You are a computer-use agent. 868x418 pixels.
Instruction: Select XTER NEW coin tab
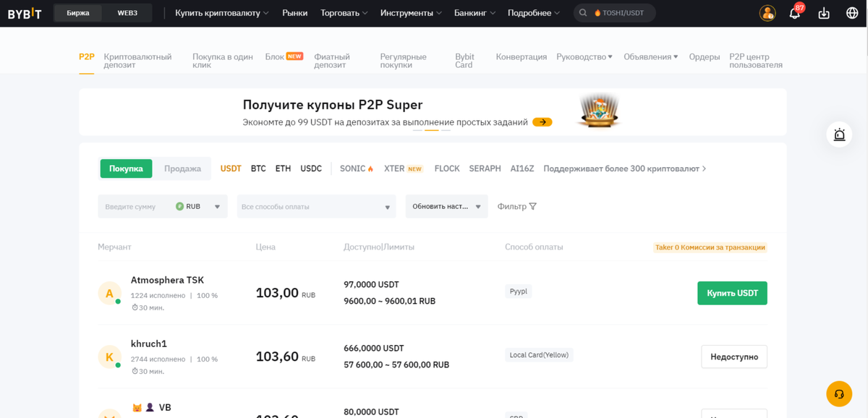pyautogui.click(x=403, y=169)
